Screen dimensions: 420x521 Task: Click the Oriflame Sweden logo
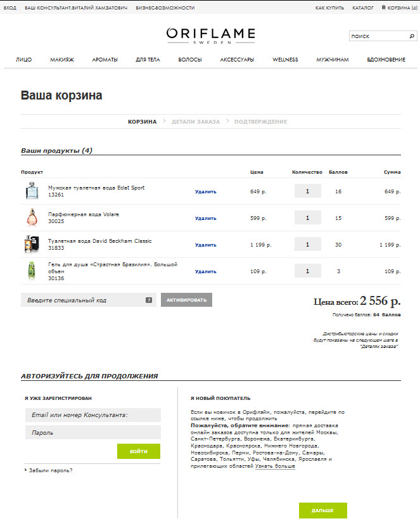click(210, 35)
